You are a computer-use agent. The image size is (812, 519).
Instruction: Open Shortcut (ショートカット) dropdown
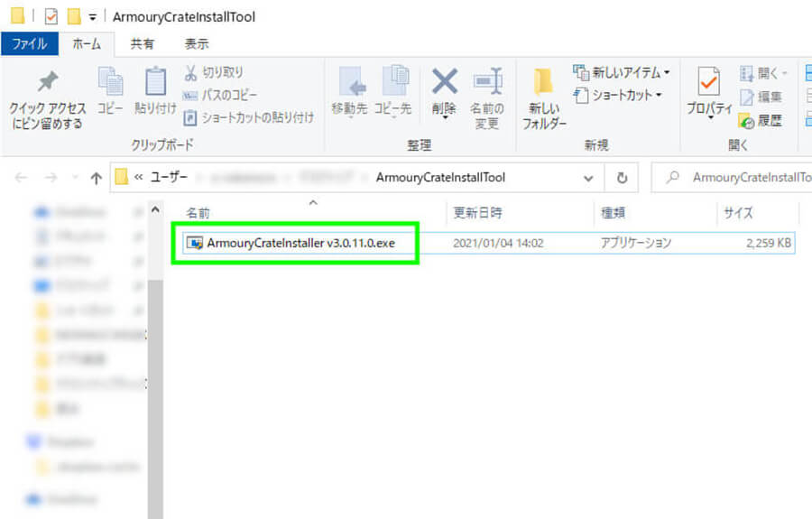click(x=618, y=96)
